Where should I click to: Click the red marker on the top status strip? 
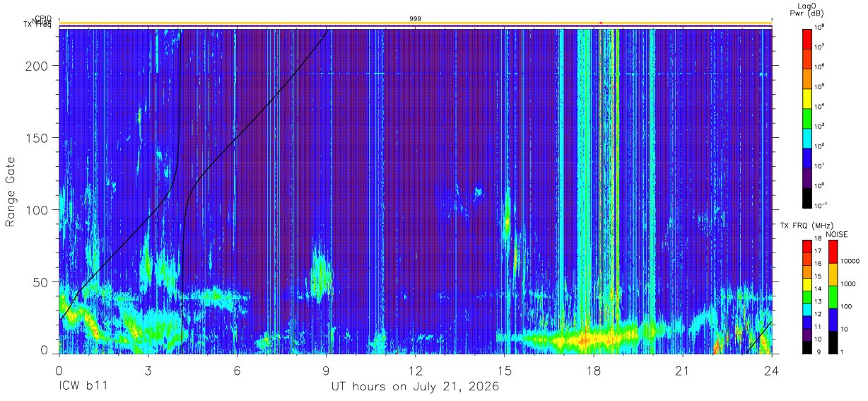(601, 23)
